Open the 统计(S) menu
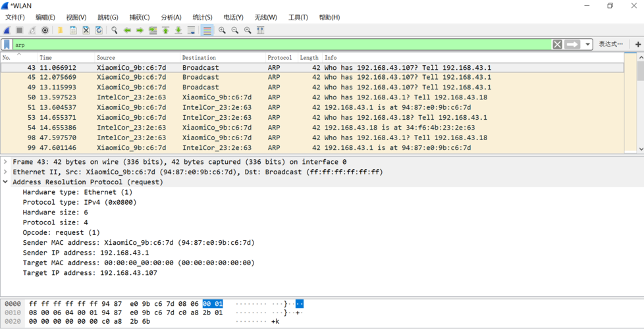Image resolution: width=644 pixels, height=329 pixels. pos(202,17)
